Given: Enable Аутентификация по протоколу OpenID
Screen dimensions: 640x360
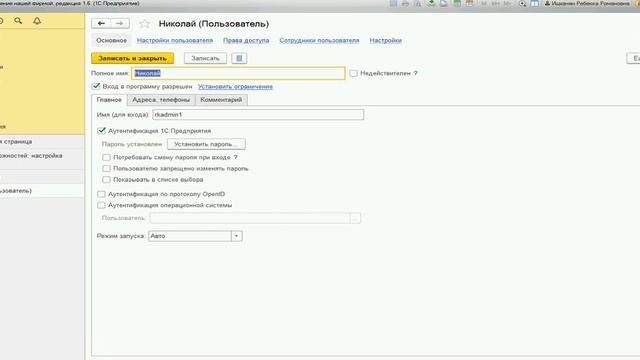Looking at the screenshot, I should coord(101,194).
